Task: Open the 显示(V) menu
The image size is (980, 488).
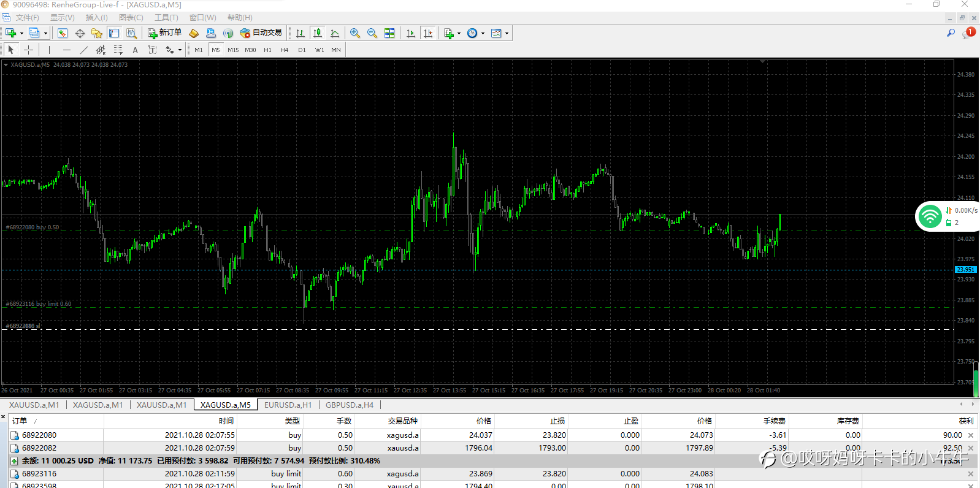Action: pyautogui.click(x=62, y=18)
